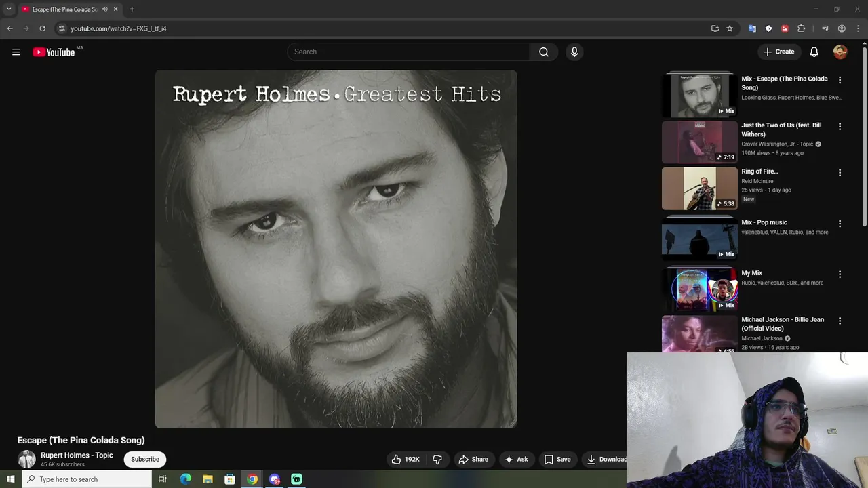Play Just the Two of Us thumbnail
The height and width of the screenshot is (488, 868).
point(699,142)
